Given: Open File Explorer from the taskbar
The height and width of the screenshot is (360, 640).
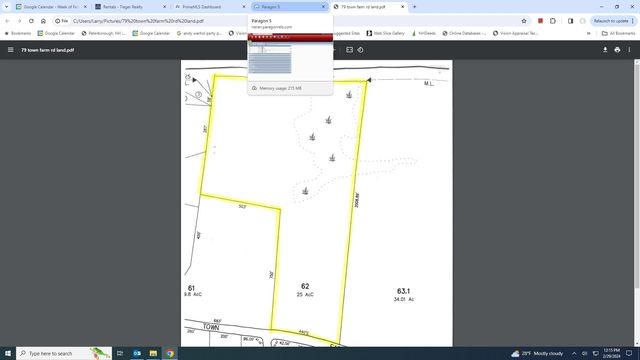Looking at the screenshot, I should tap(153, 353).
